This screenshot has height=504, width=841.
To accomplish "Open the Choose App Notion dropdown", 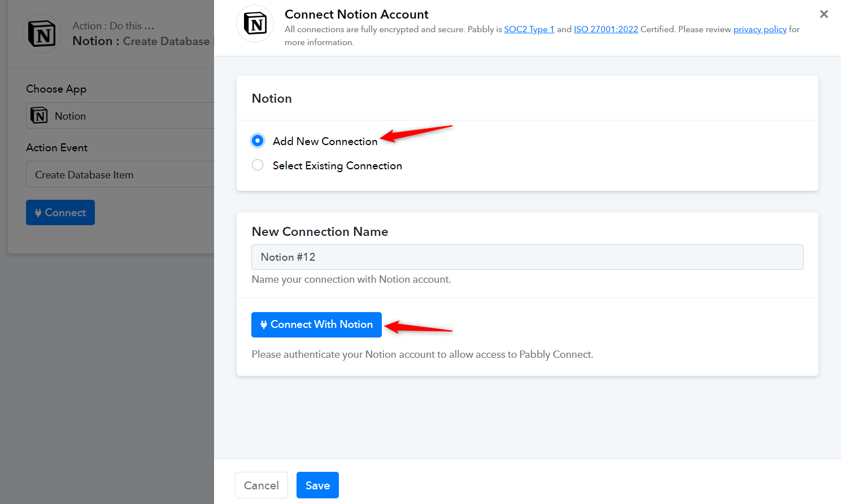I will 120,116.
